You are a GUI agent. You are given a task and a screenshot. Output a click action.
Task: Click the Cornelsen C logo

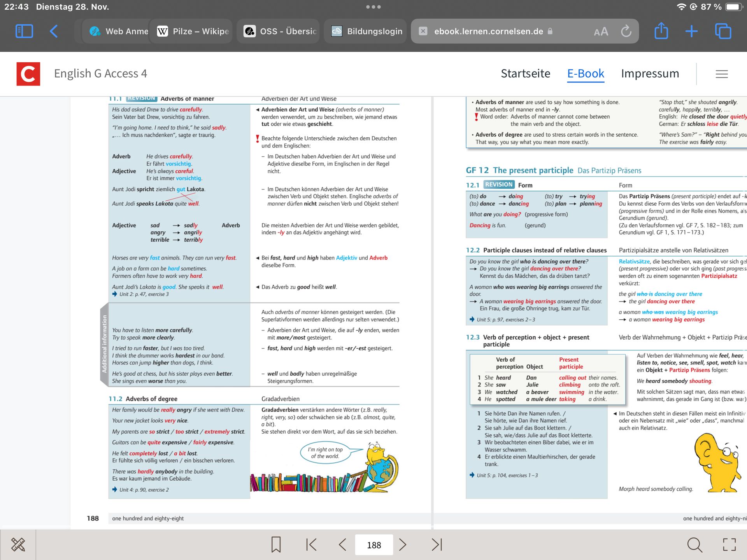(x=28, y=74)
